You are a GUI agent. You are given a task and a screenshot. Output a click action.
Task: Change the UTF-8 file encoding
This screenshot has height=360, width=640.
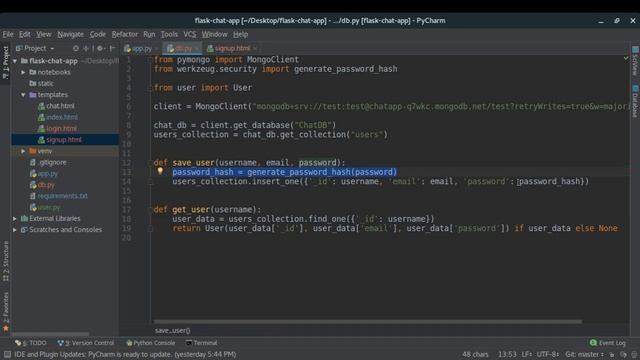click(x=547, y=354)
